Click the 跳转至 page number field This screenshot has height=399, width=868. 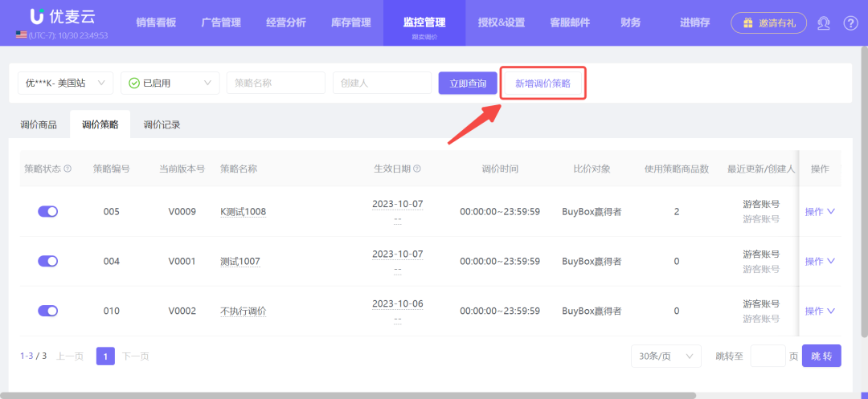pyautogui.click(x=768, y=356)
